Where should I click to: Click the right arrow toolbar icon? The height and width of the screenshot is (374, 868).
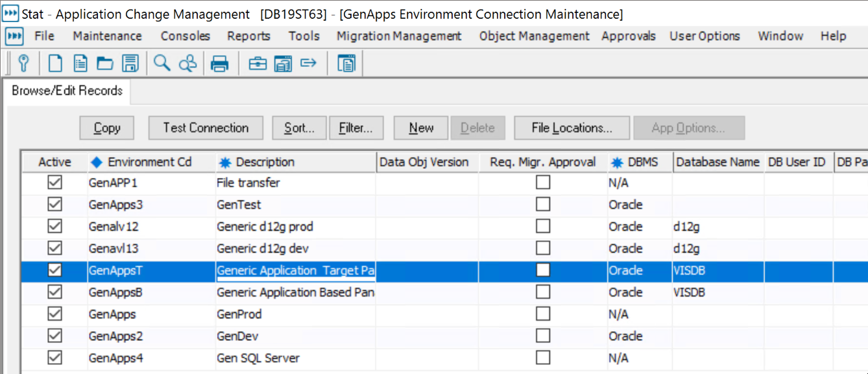[309, 63]
